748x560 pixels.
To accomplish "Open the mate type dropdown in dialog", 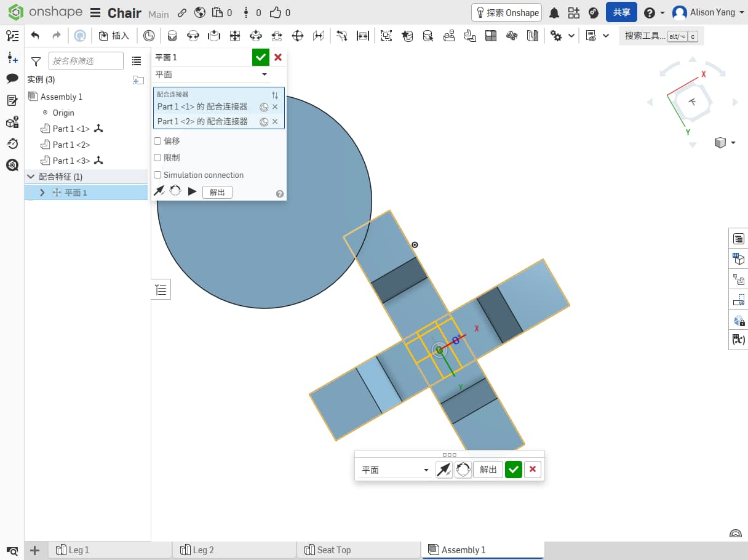I will click(212, 74).
